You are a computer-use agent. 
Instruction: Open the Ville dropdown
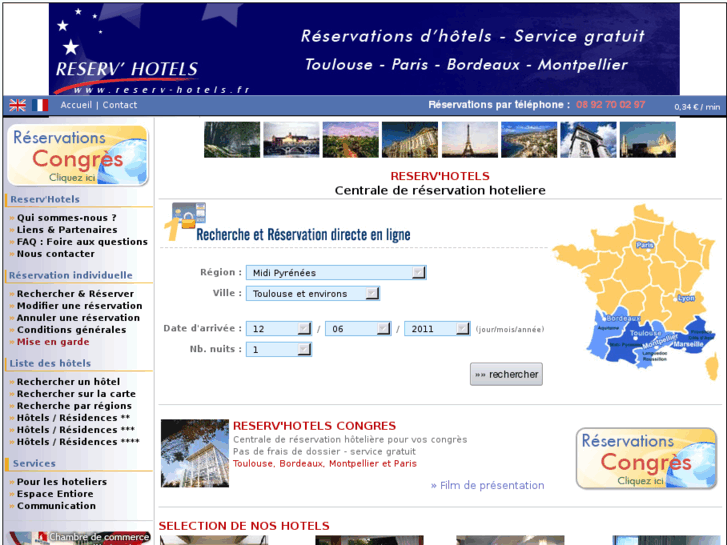(x=313, y=294)
